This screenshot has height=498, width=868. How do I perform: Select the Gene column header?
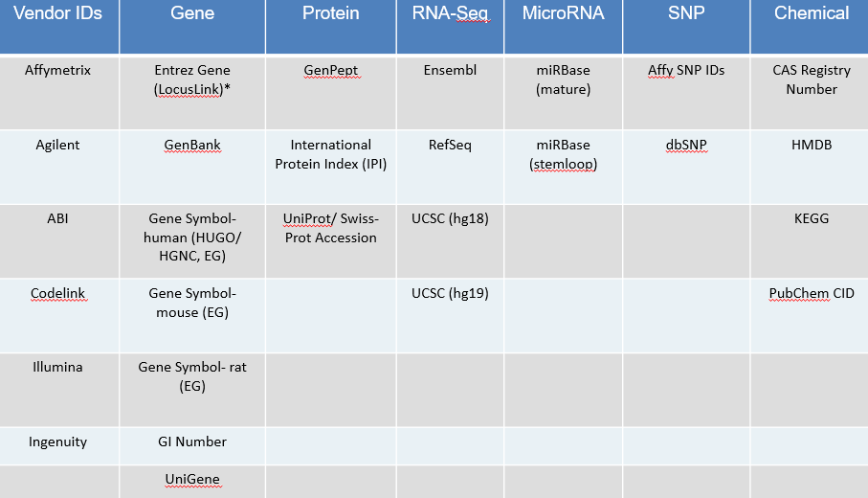click(x=192, y=13)
